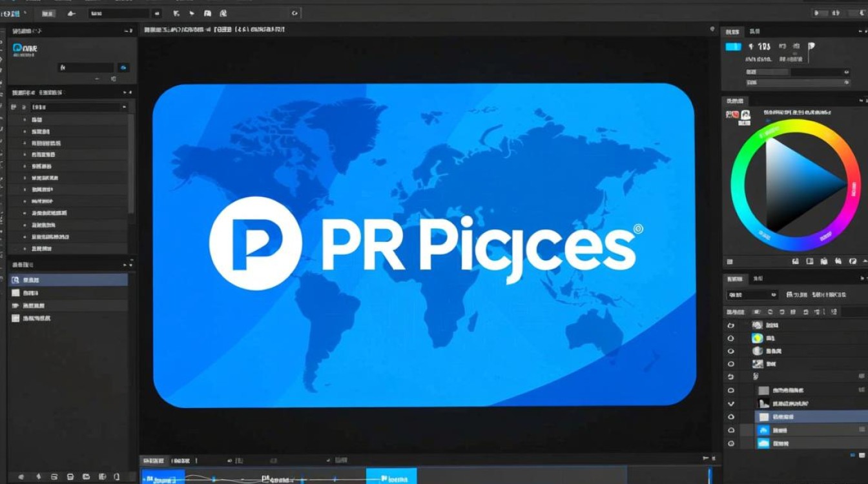Click the blue P logo in the left panel
This screenshot has width=868, height=484.
click(x=17, y=48)
